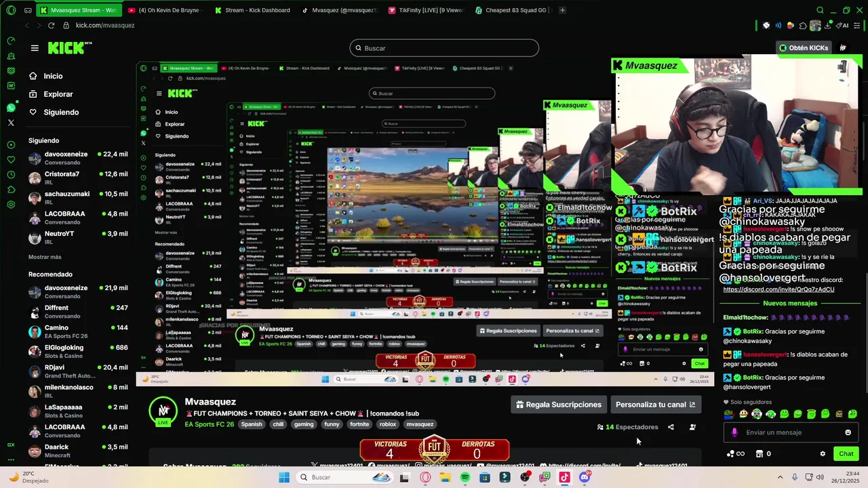
Task: Open the EA Sports FC 26 category link
Action: (210, 424)
